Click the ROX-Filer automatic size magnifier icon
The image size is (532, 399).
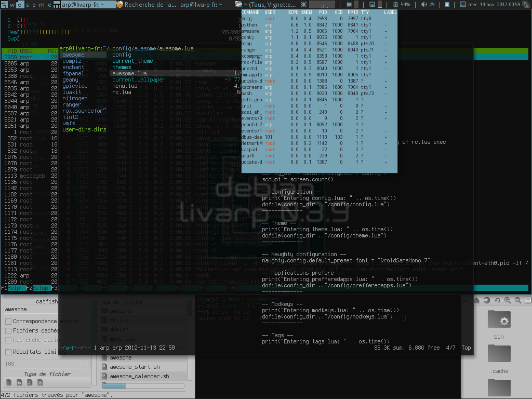click(x=518, y=300)
